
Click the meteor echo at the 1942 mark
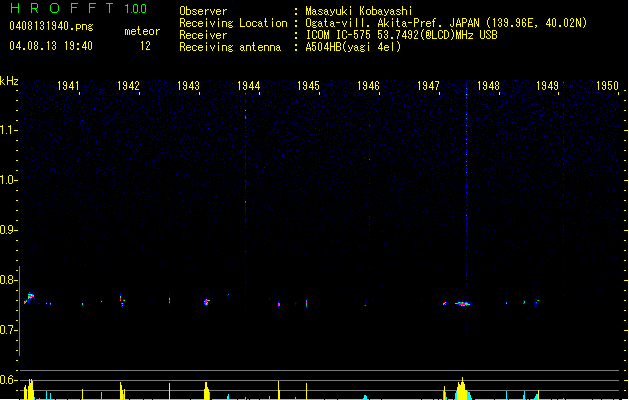coord(122,301)
